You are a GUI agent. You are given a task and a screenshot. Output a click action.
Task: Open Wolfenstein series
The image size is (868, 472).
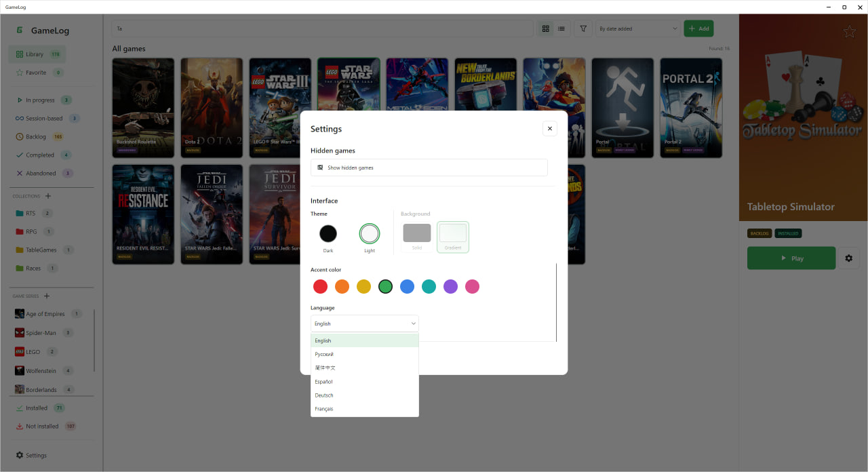pos(44,371)
